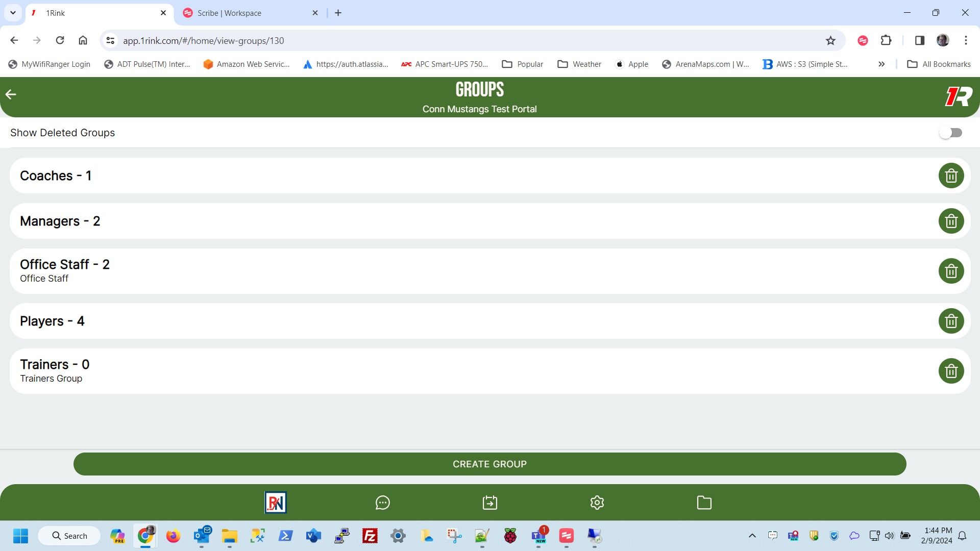Click the RN home logo in bottom bar
The height and width of the screenshot is (551, 980).
276,503
